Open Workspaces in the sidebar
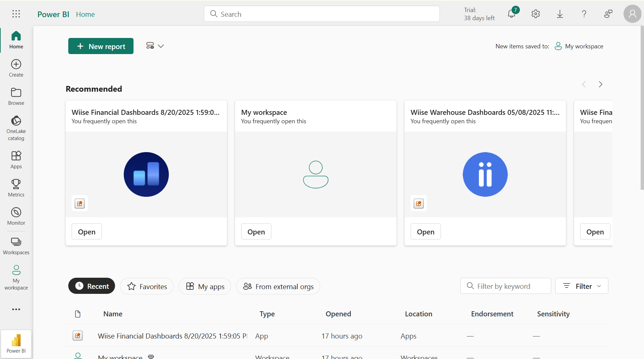The image size is (644, 359). point(16,245)
